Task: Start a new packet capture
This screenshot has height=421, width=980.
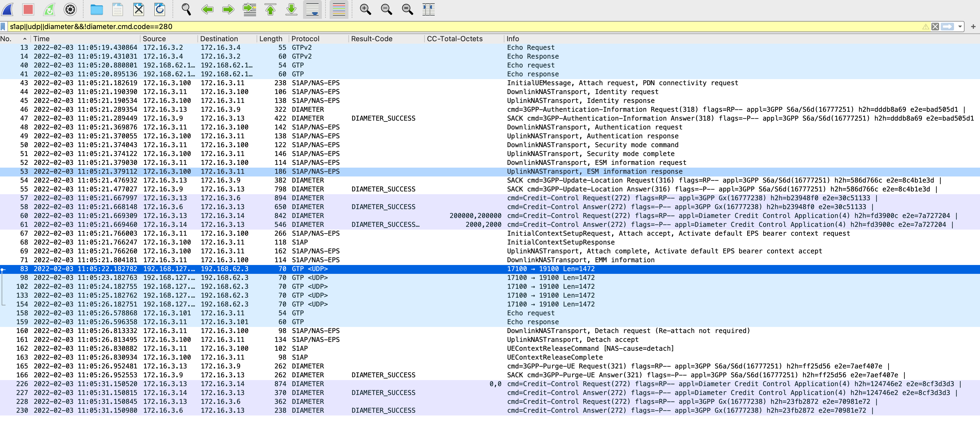Action: (x=6, y=9)
